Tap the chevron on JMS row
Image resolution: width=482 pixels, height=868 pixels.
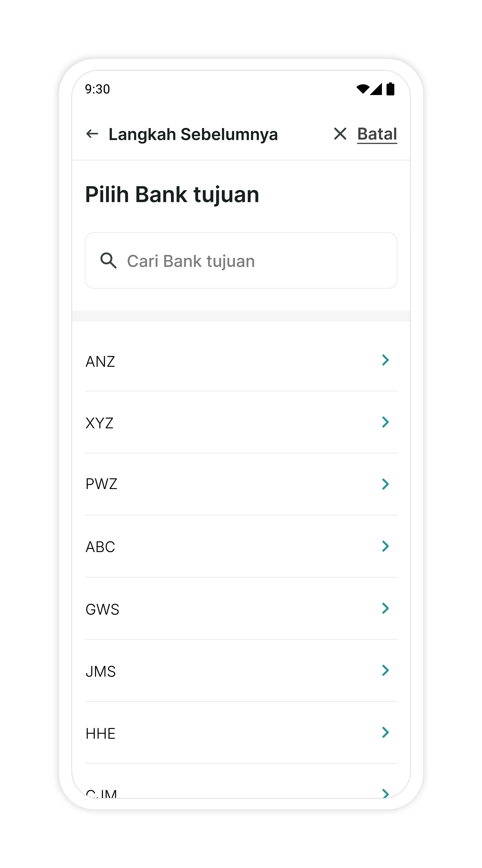[x=385, y=670]
